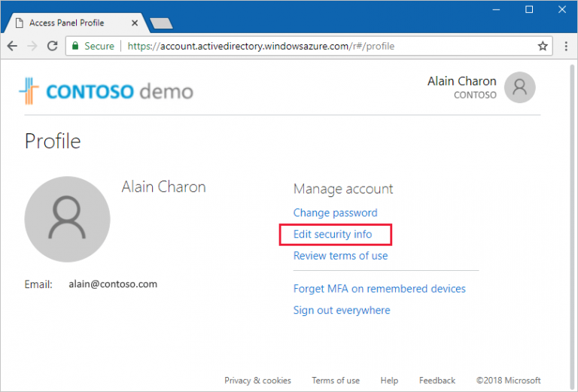Image resolution: width=578 pixels, height=392 pixels.
Task: Open Privacy & cookies footer link
Action: [257, 380]
